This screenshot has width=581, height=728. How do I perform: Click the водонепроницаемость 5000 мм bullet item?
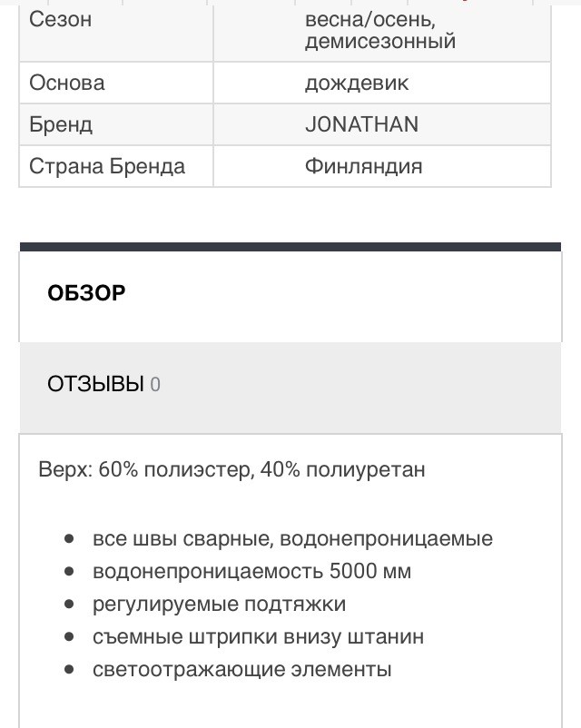tap(251, 571)
